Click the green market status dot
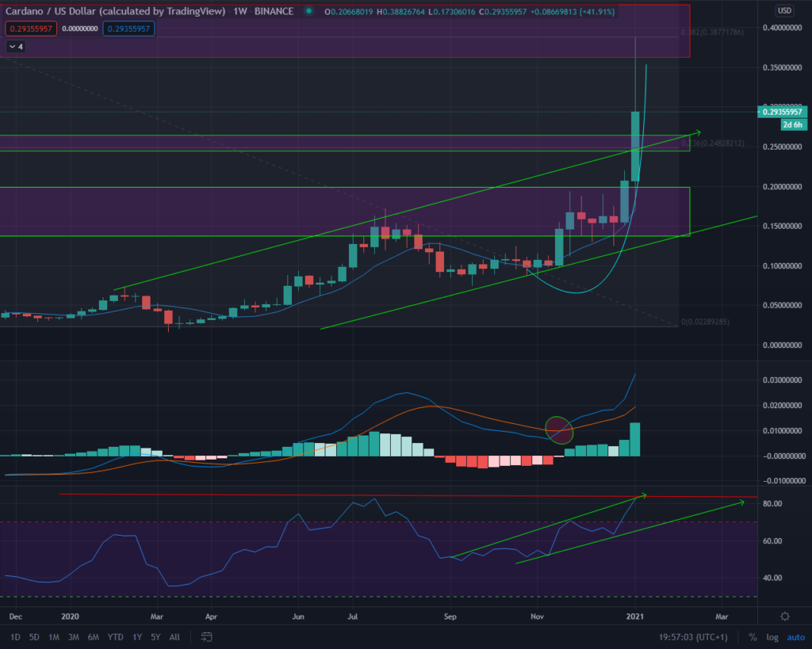812x649 pixels. (x=308, y=11)
